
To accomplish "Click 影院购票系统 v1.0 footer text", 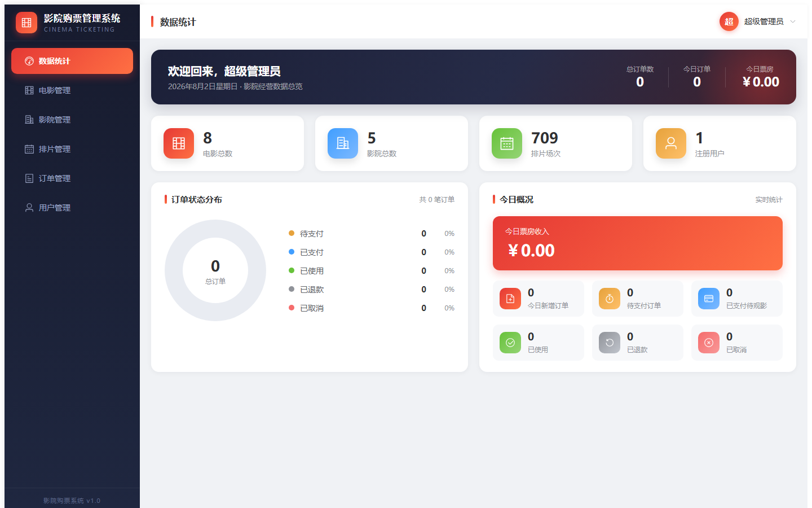I will (72, 501).
